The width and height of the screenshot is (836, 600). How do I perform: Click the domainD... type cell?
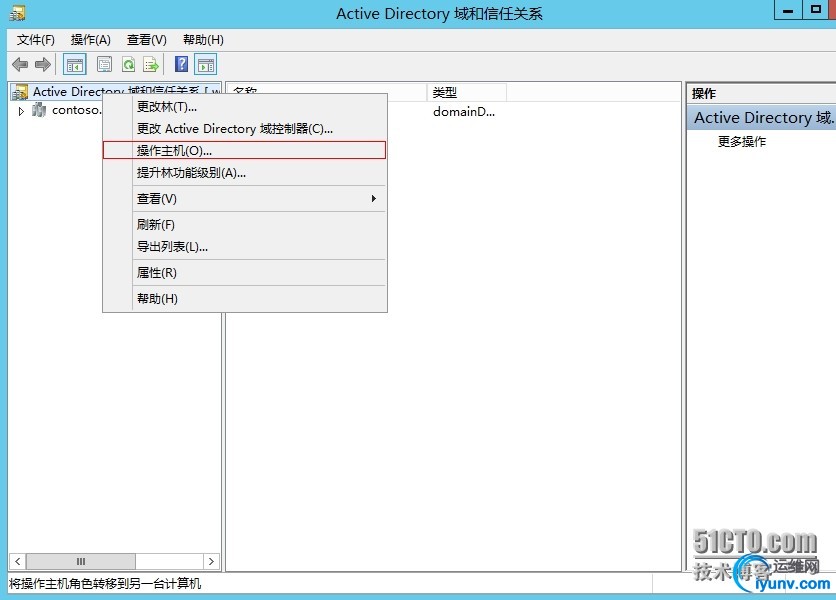pyautogui.click(x=464, y=111)
